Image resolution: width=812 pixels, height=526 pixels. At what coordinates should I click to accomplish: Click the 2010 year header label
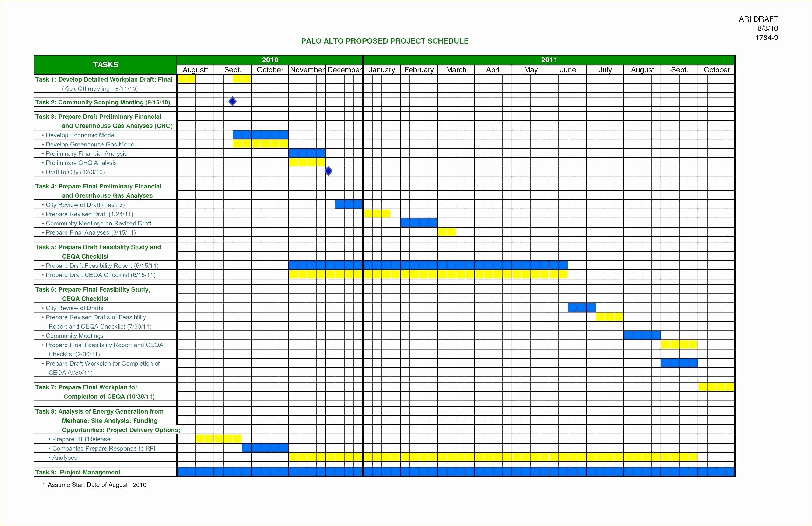[270, 59]
